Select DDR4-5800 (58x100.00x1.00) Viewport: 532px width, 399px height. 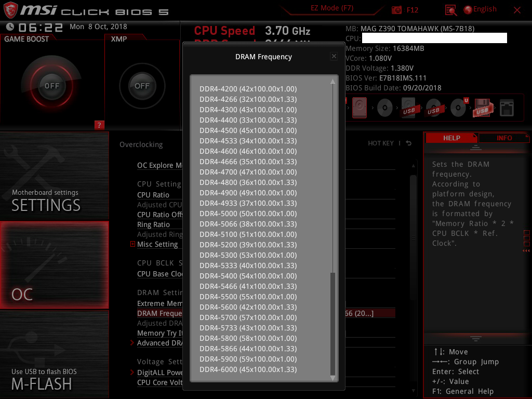point(248,339)
